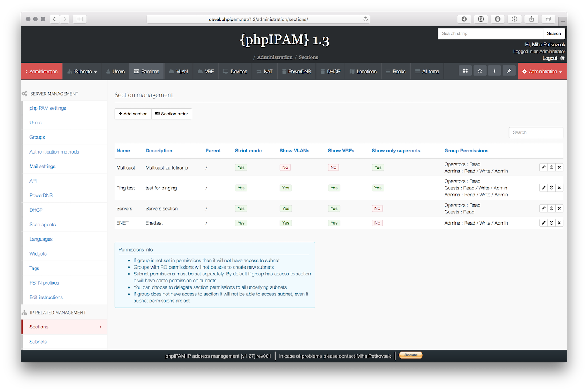
Task: Open the DHCP tab in navbar
Action: pyautogui.click(x=330, y=72)
